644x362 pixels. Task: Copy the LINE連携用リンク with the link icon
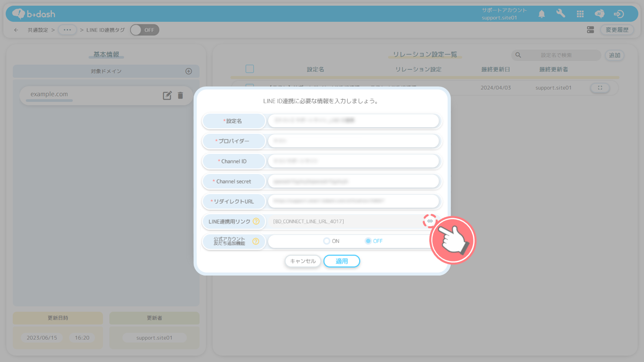point(430,221)
